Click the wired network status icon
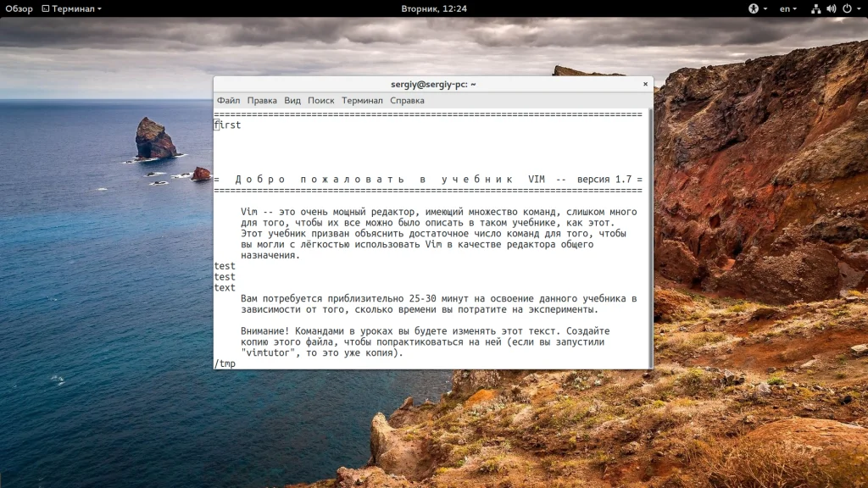The height and width of the screenshot is (488, 868). 815,8
